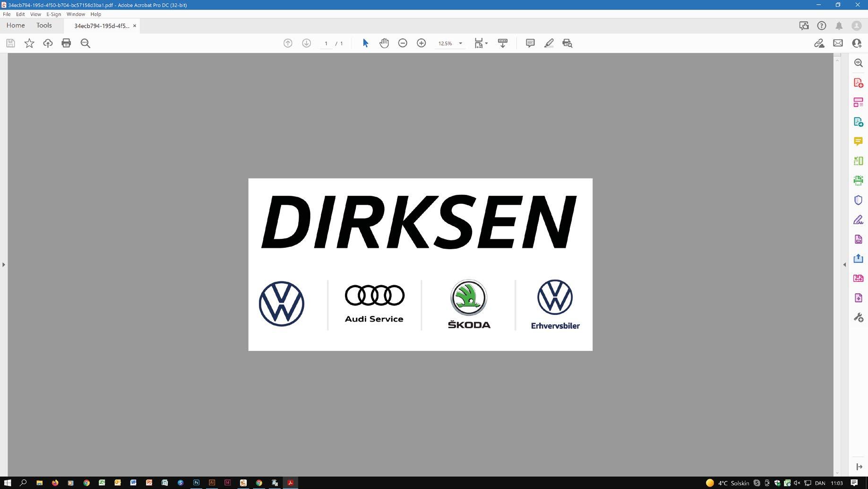Open the 12.5% zoom level dropdown
This screenshot has height=489, width=868.
coord(461,43)
